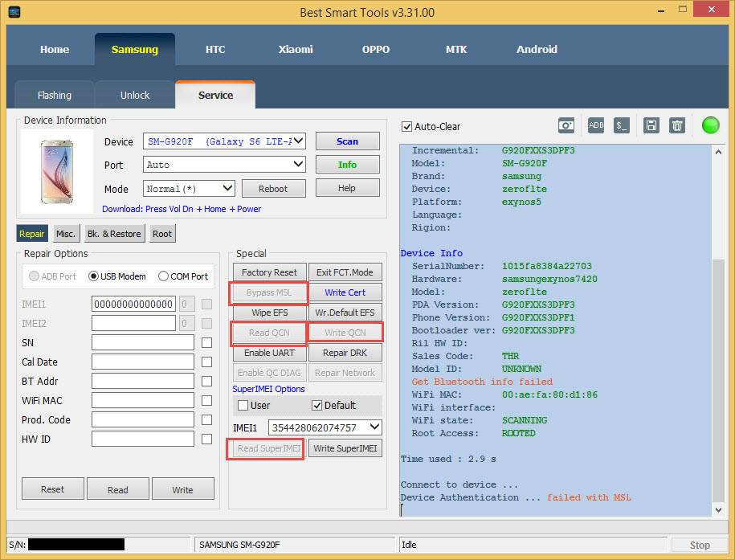Click the green status indicator light

coord(710,125)
